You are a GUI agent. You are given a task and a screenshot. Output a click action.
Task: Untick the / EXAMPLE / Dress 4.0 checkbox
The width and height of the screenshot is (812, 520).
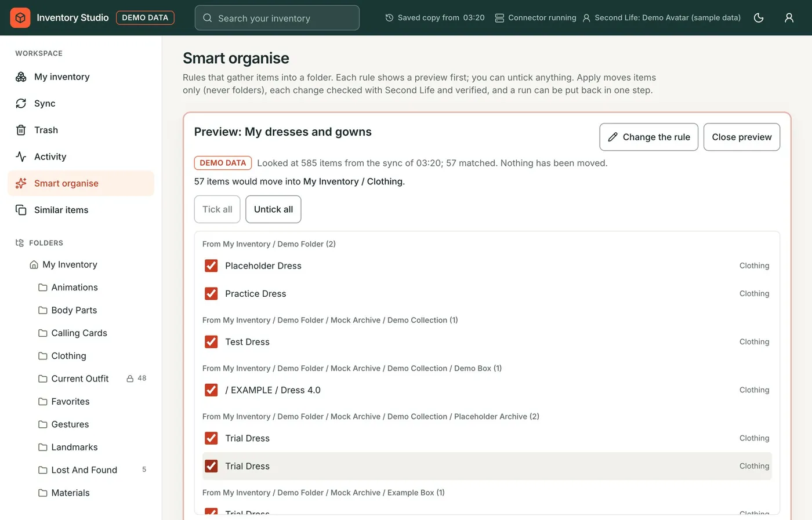211,390
